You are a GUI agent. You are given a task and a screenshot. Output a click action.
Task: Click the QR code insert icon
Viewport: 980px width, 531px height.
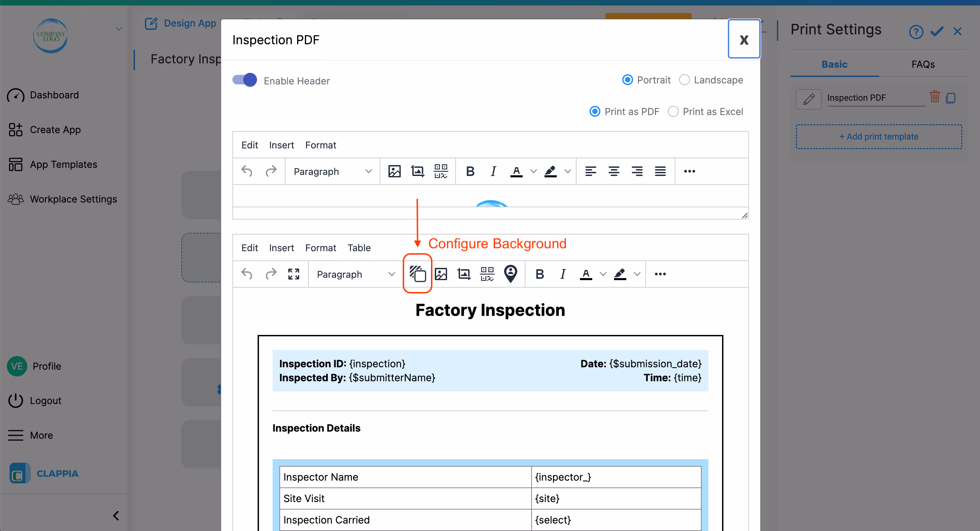[x=487, y=274]
